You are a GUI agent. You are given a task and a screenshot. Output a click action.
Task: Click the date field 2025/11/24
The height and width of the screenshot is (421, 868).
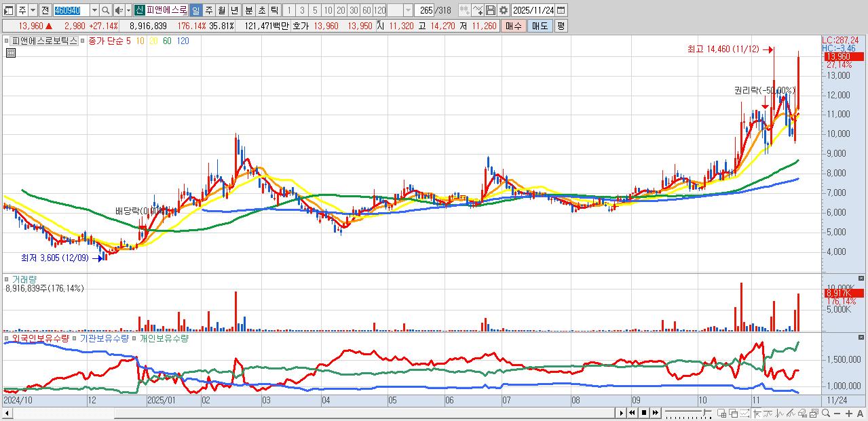[533, 10]
